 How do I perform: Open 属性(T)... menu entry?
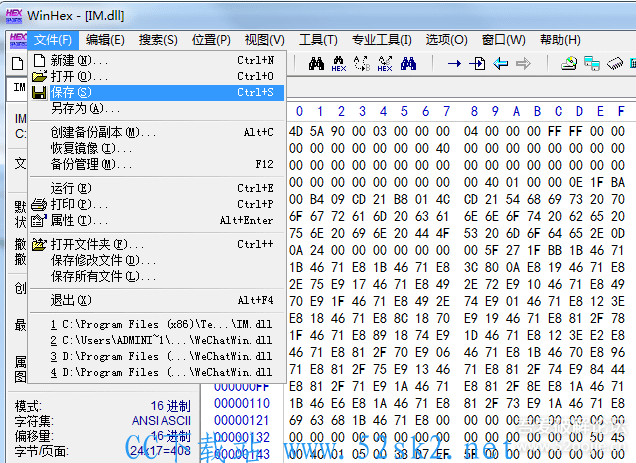pos(157,220)
